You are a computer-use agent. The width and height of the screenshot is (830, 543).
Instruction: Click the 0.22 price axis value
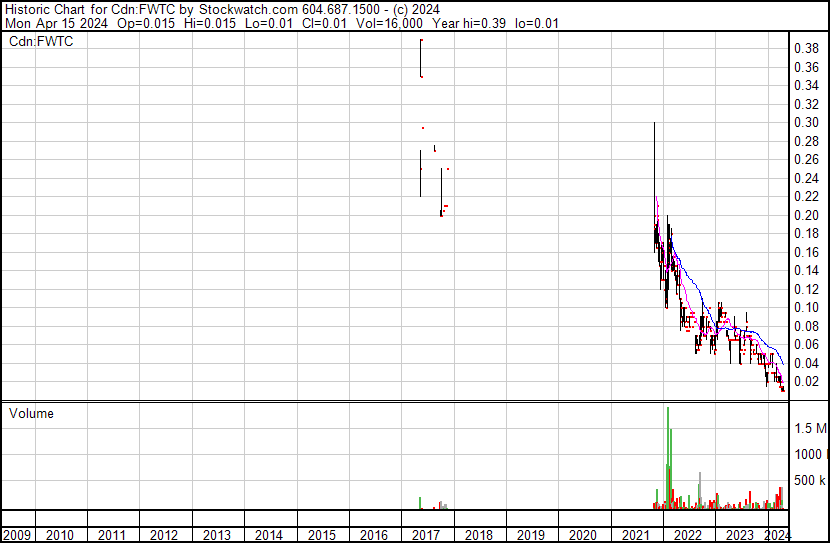tap(807, 196)
